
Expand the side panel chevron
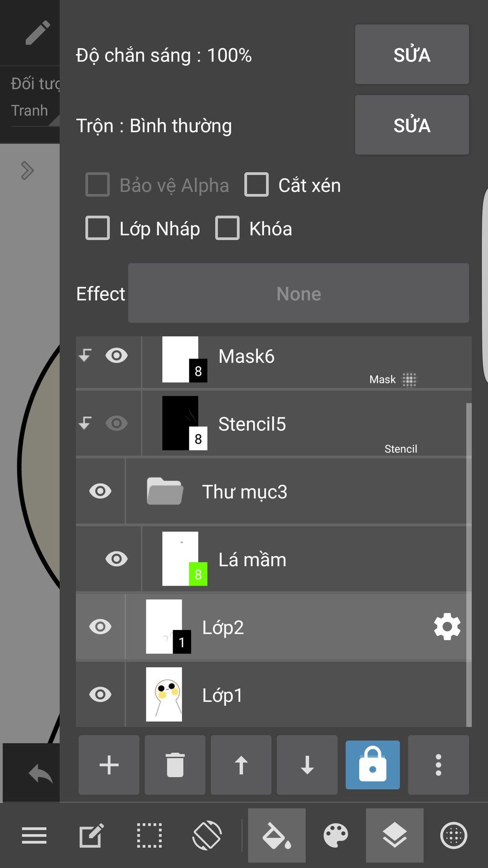coord(27,170)
